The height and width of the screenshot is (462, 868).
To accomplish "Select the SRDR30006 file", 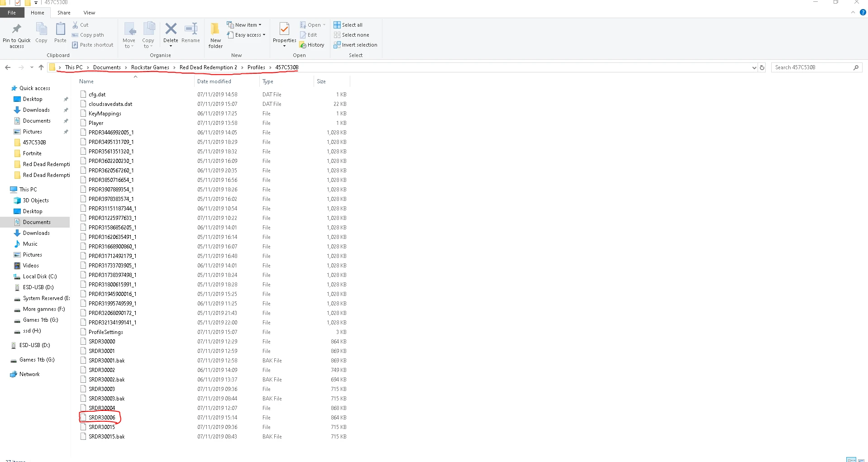I will click(x=102, y=418).
